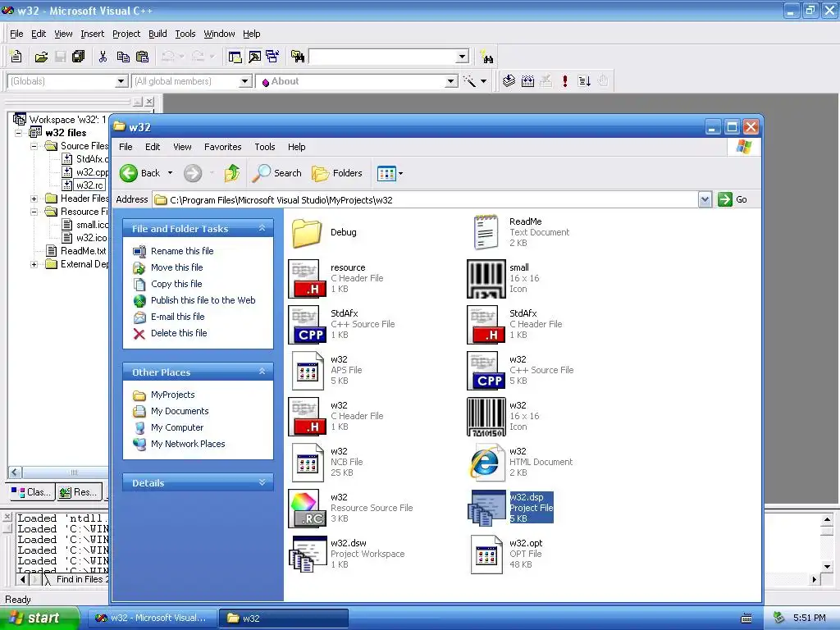Toggle the Folders pane button
Screen dimensions: 840x630
pyautogui.click(x=337, y=173)
